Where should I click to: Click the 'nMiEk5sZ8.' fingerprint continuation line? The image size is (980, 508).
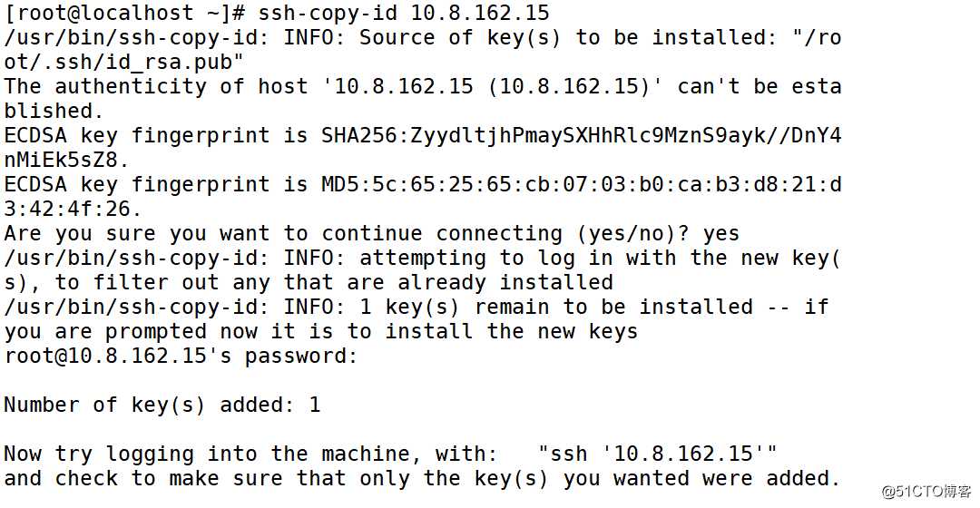(66, 160)
